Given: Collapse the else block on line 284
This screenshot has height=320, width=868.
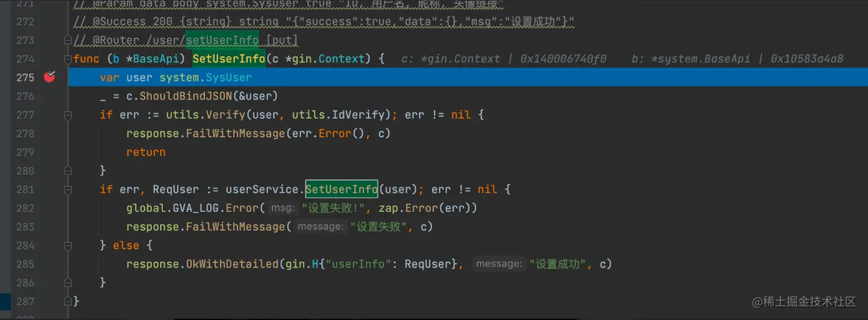Looking at the screenshot, I should coord(68,246).
